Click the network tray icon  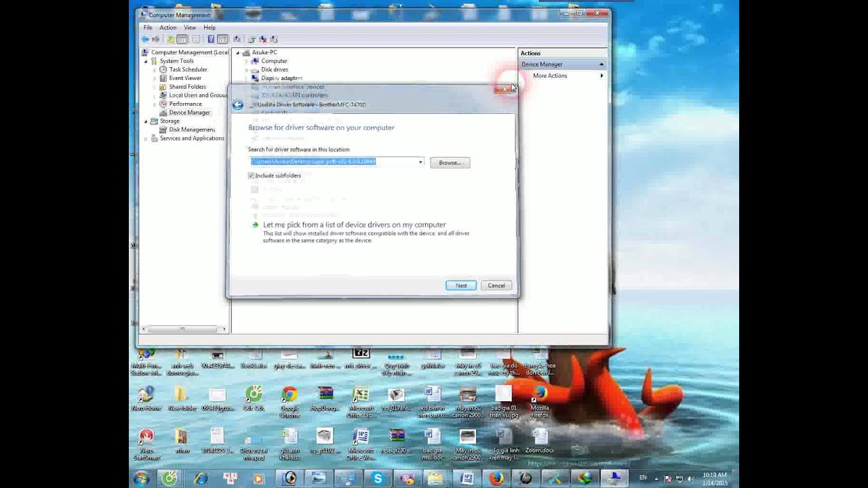click(679, 479)
